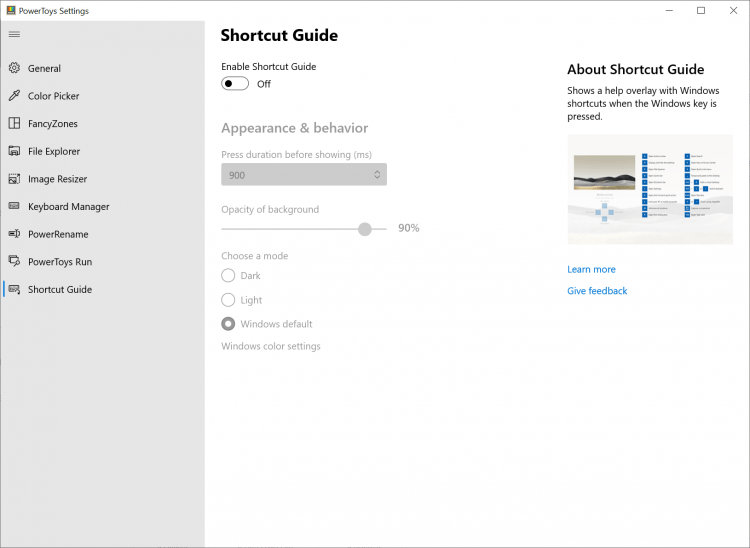Open the Keyboard Manager keyboard icon

[x=14, y=206]
